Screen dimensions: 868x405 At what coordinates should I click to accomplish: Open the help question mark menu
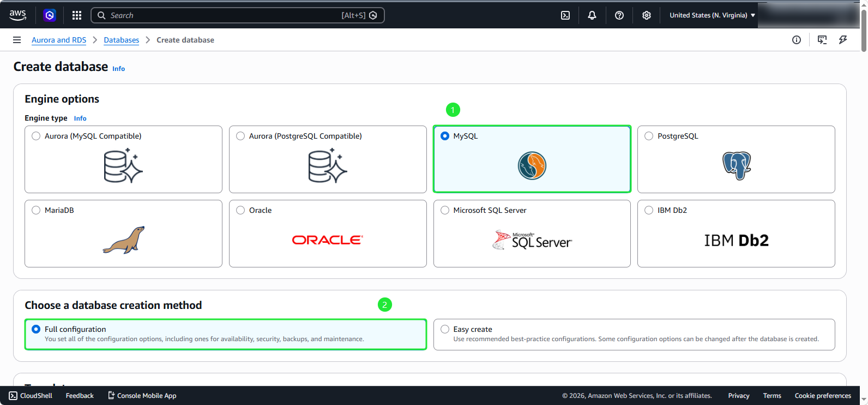619,15
